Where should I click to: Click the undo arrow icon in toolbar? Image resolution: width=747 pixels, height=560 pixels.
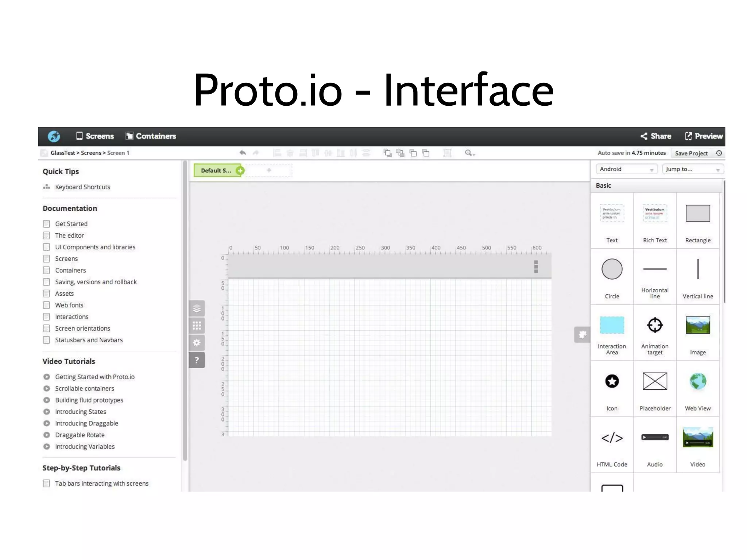click(x=243, y=153)
